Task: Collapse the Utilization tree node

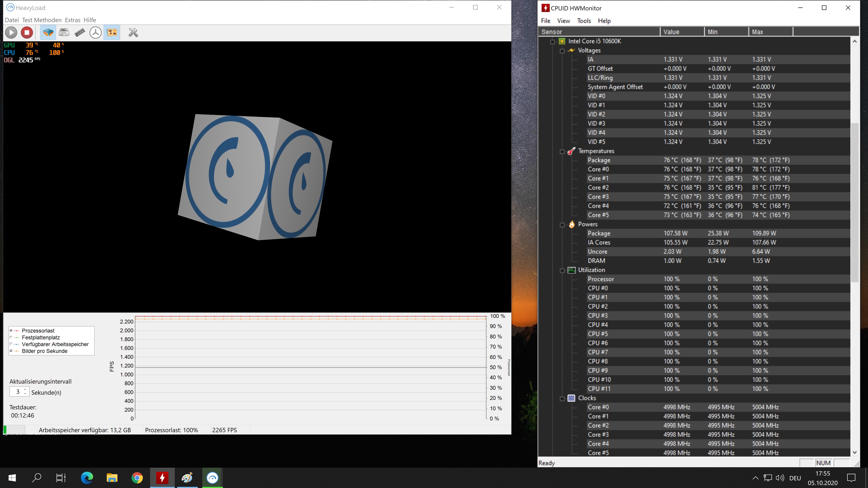Action: coord(562,270)
